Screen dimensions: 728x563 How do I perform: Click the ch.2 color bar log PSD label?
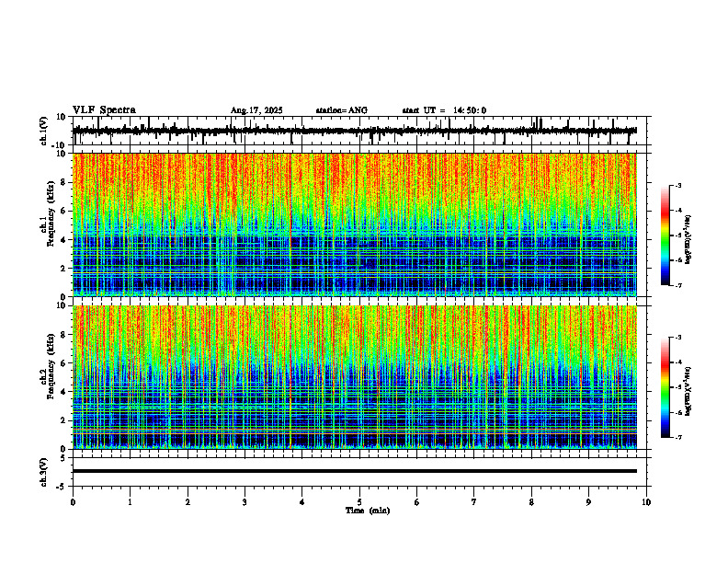(688, 391)
